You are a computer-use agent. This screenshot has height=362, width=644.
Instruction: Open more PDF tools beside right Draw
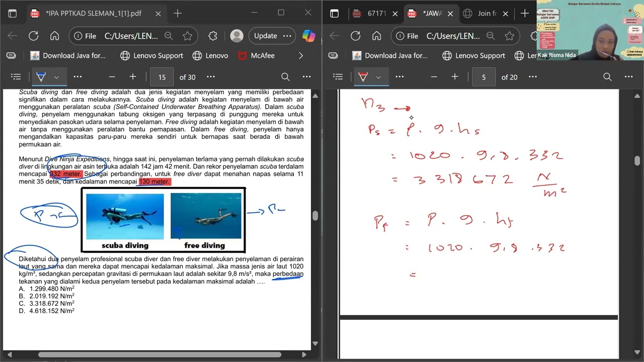399,77
